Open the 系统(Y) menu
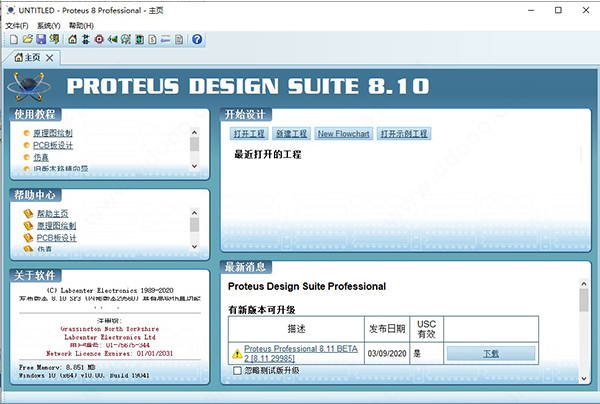This screenshot has height=404, width=600. [x=49, y=26]
